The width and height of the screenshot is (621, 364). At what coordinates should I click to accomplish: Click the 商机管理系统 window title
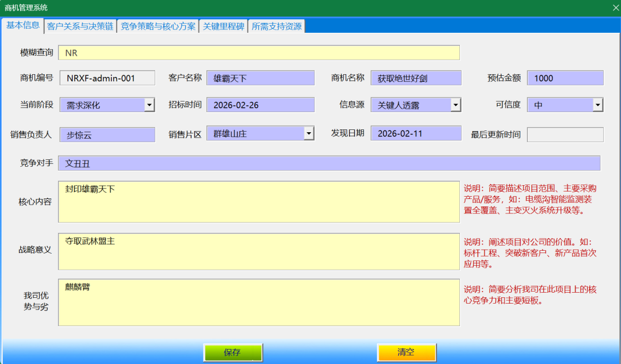26,7
